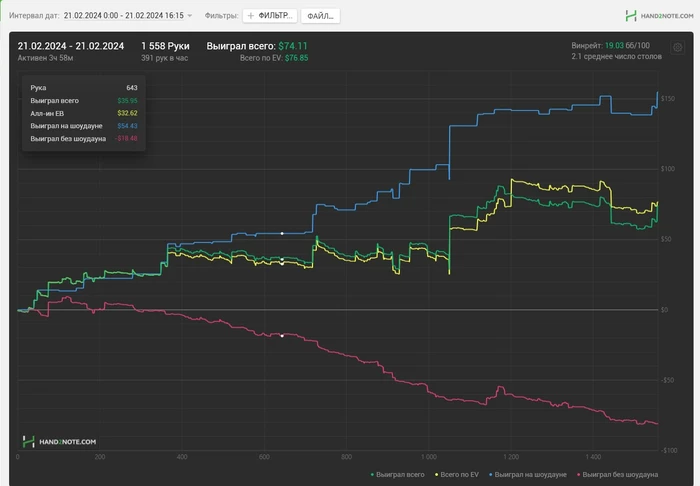
Task: Open the date interval dropdown arrow
Action: 190,16
